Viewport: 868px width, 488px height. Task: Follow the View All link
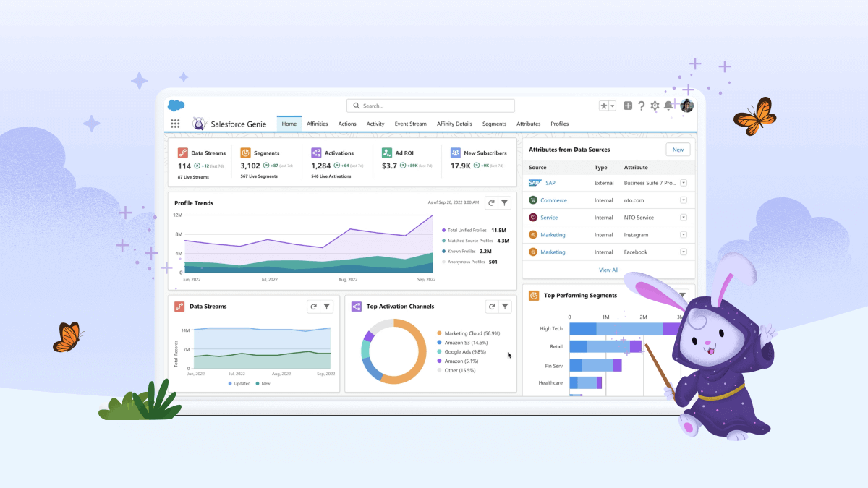tap(608, 270)
